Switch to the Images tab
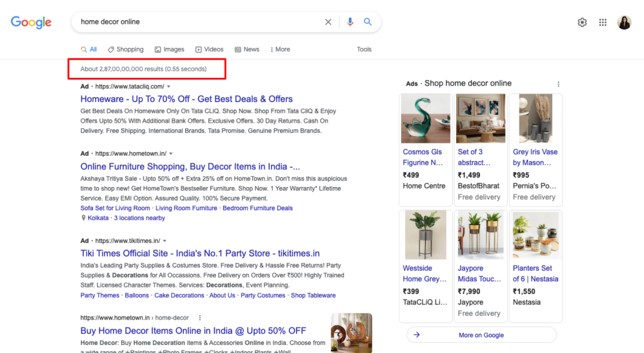This screenshot has height=353, width=644. pos(169,49)
